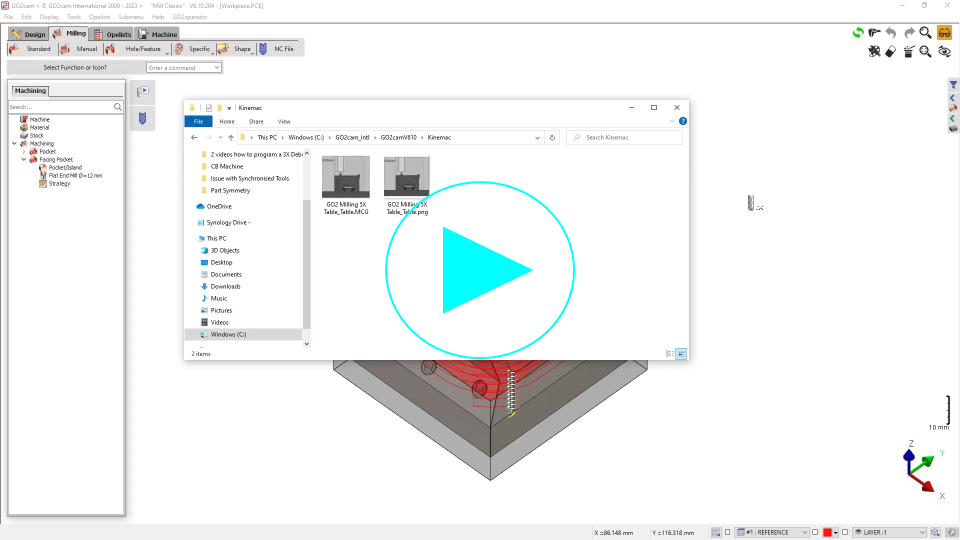Toggle checkbox before LAYER 1 dropdown
Image resolution: width=960 pixels, height=540 pixels.
point(845,532)
